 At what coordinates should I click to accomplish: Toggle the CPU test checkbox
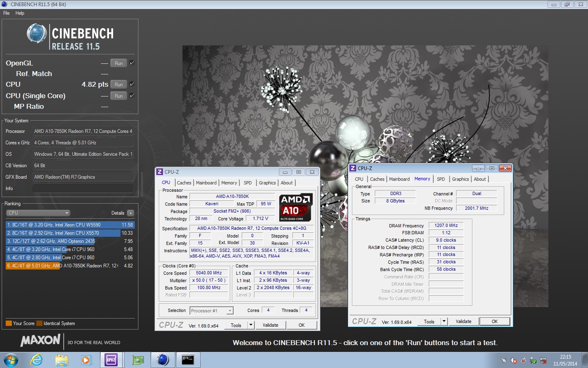click(x=132, y=84)
